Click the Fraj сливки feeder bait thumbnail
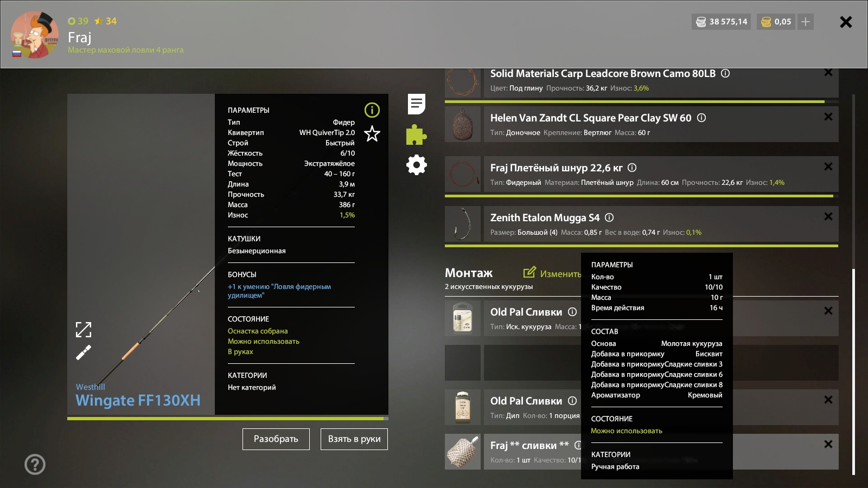Image resolution: width=868 pixels, height=488 pixels. tap(463, 452)
